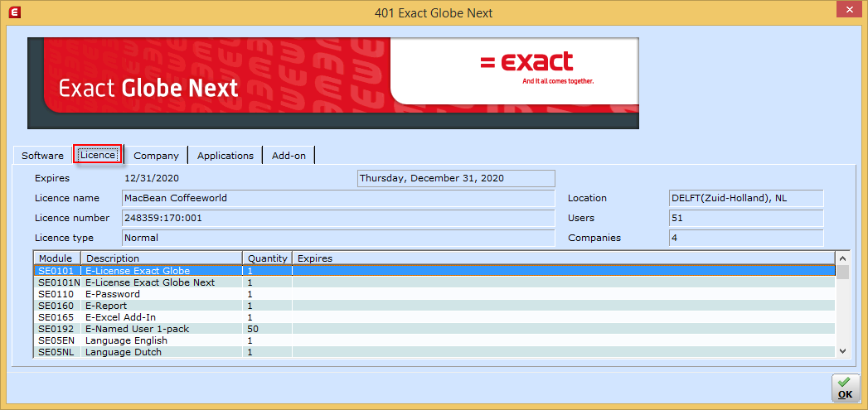Select the Licence tab
The height and width of the screenshot is (410, 868).
pos(98,155)
